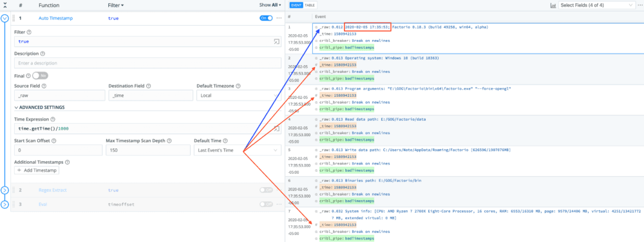Enable the Eval function toggle
Image resolution: width=644 pixels, height=242 pixels.
(266, 204)
